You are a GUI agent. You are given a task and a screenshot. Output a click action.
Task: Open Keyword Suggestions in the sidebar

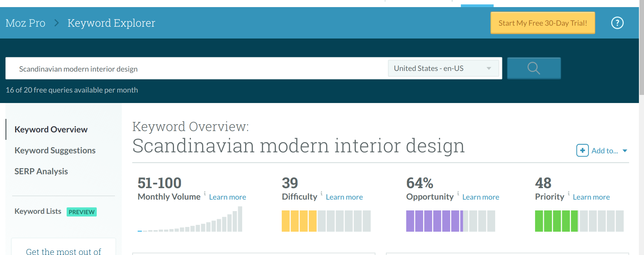coord(55,150)
